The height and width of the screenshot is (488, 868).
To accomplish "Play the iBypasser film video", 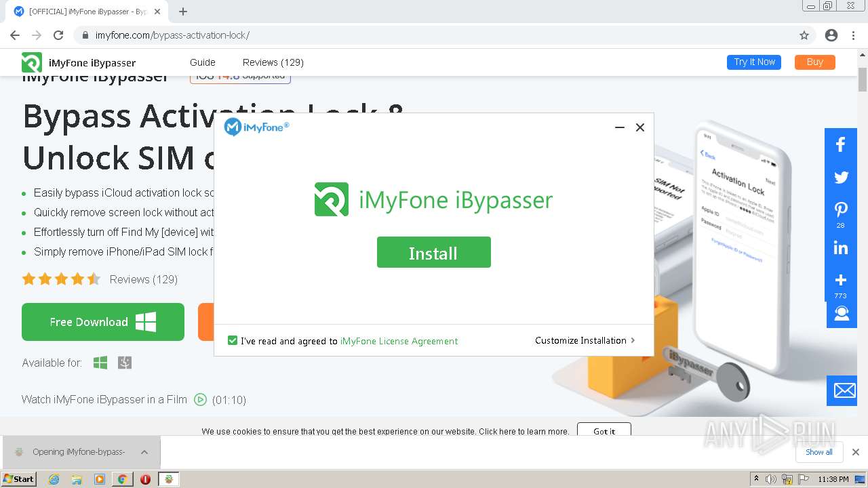I will [200, 400].
